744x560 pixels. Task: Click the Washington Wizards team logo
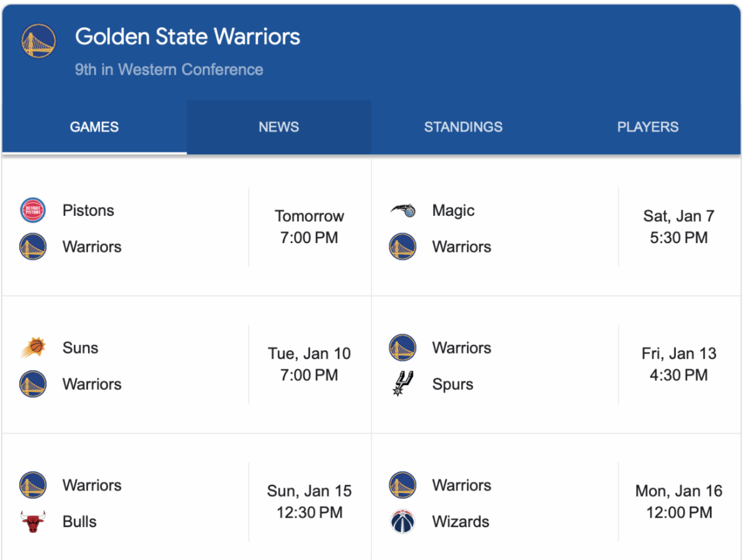pyautogui.click(x=402, y=522)
